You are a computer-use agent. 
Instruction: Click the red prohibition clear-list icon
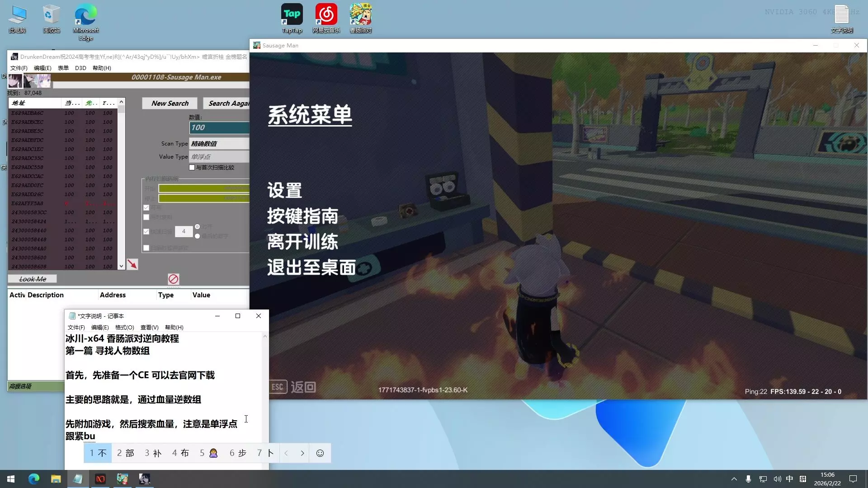pos(173,279)
